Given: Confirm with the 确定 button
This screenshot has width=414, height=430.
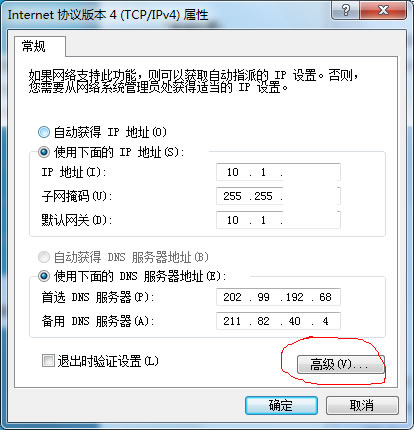Looking at the screenshot, I should click(281, 406).
